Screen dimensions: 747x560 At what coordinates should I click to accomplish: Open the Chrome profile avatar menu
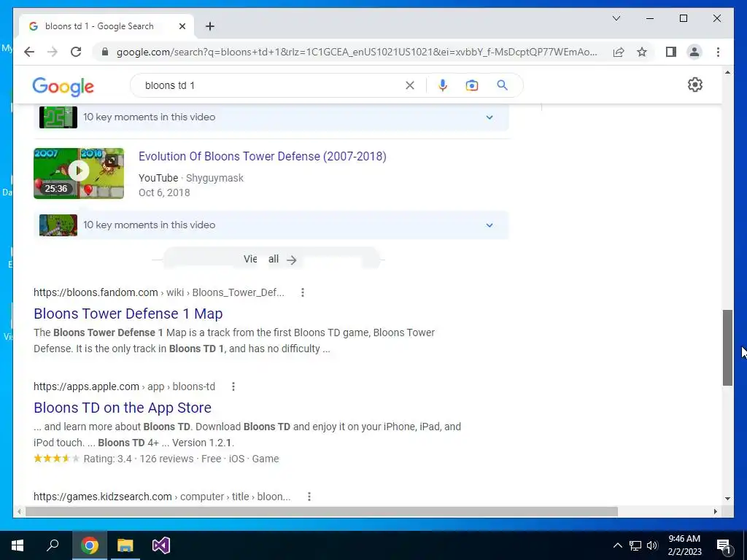[x=694, y=52]
